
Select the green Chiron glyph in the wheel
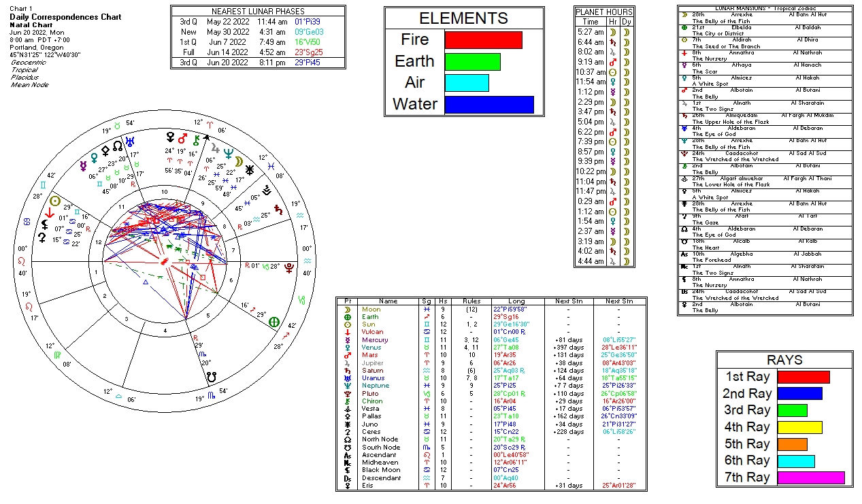click(197, 141)
